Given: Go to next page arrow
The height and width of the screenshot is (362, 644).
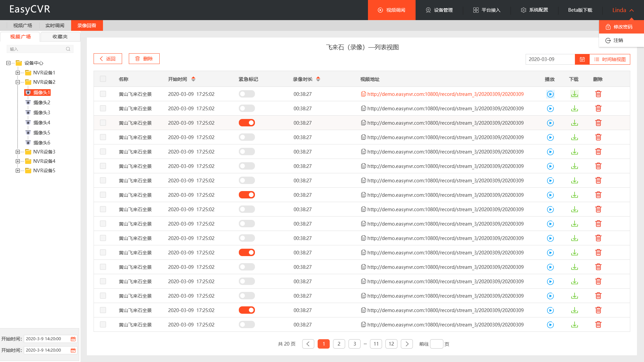Looking at the screenshot, I should [407, 344].
